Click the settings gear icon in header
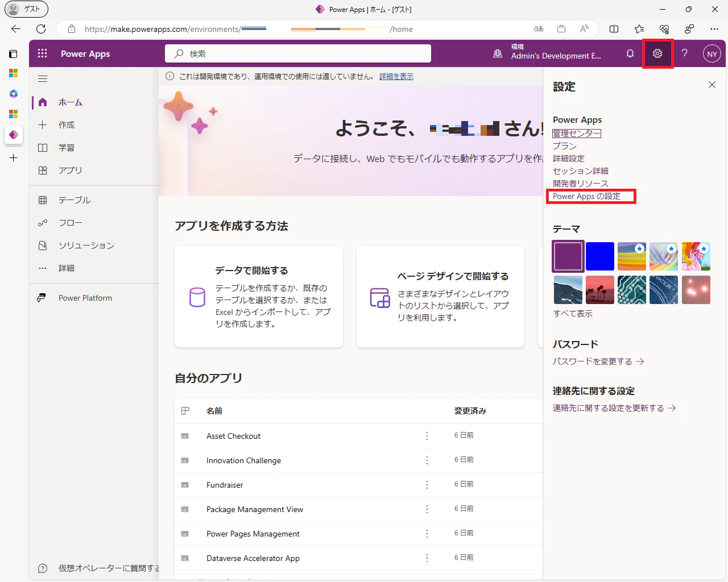 (657, 53)
